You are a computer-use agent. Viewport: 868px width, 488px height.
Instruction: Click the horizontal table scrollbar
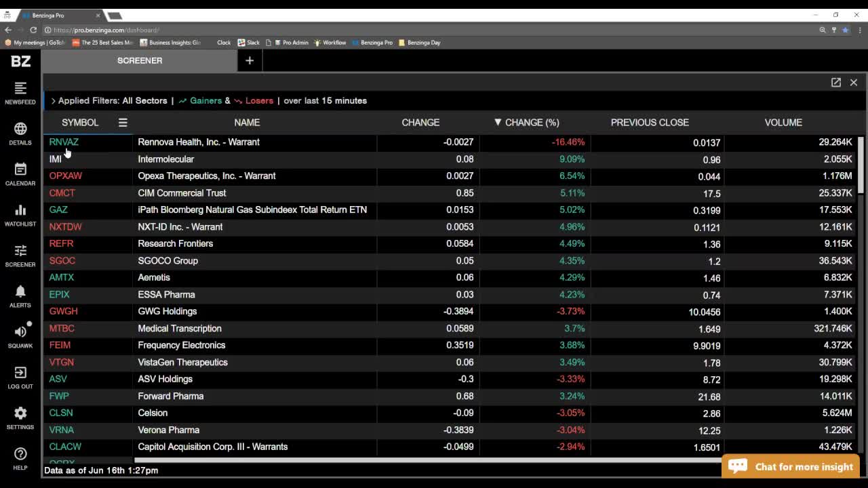pos(428,460)
